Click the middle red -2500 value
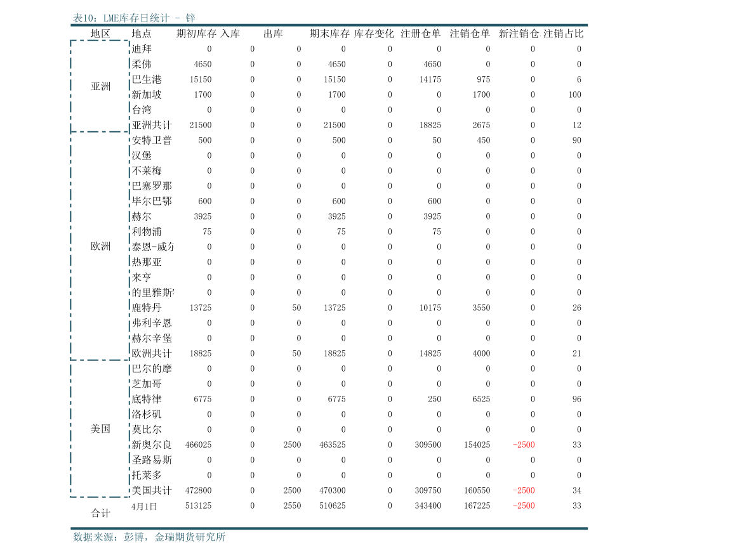Image resolution: width=756 pixels, height=555 pixels. 524,490
